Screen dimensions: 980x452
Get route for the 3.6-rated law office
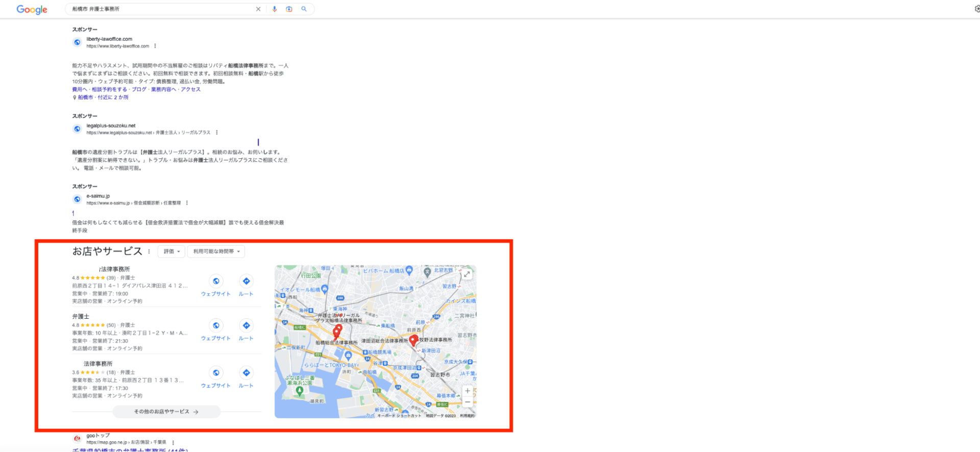[x=246, y=373]
